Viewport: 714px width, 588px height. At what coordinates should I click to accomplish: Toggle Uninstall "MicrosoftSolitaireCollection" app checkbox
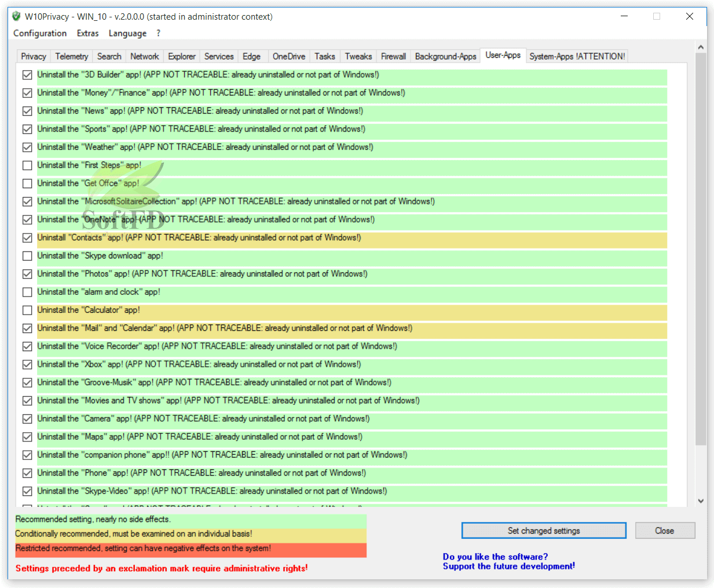click(x=27, y=202)
